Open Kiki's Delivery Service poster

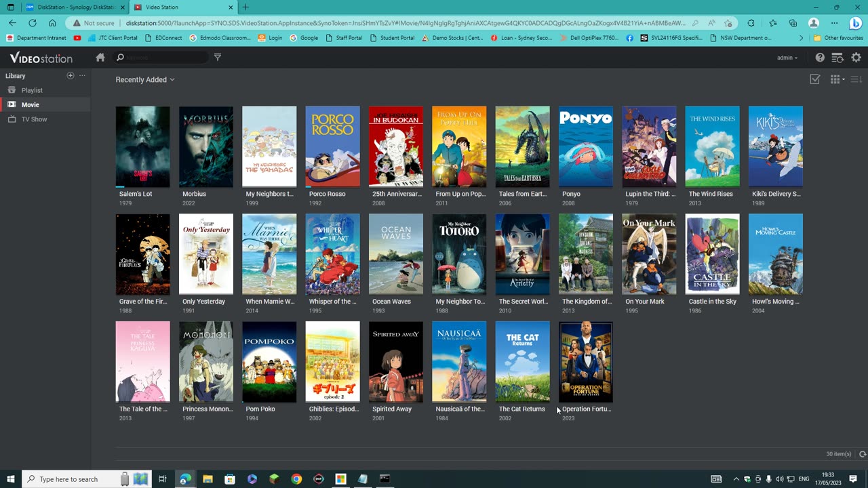775,146
